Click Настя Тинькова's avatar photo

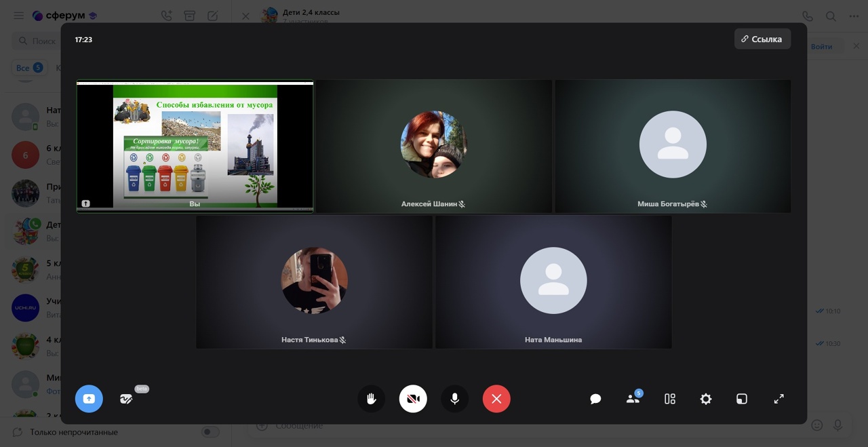click(315, 280)
